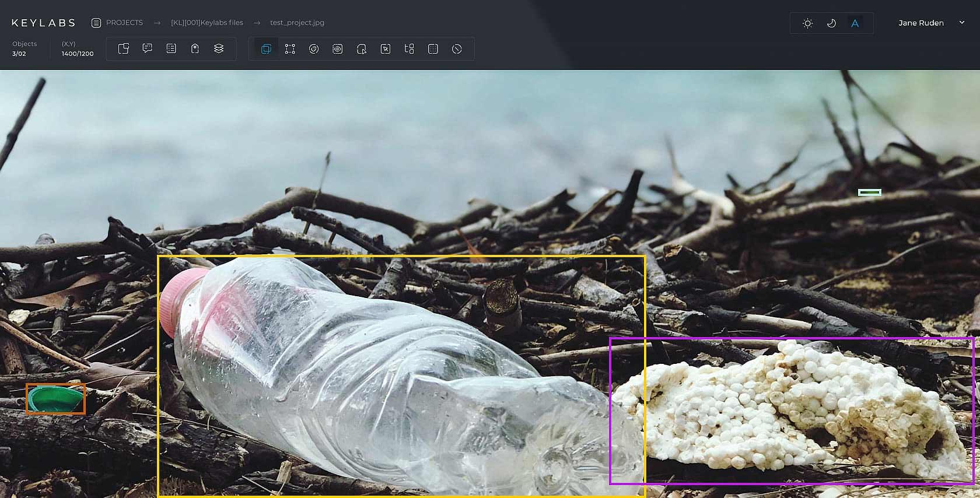The width and height of the screenshot is (980, 498).
Task: Click the Objects 3/02 counter
Action: click(x=24, y=48)
